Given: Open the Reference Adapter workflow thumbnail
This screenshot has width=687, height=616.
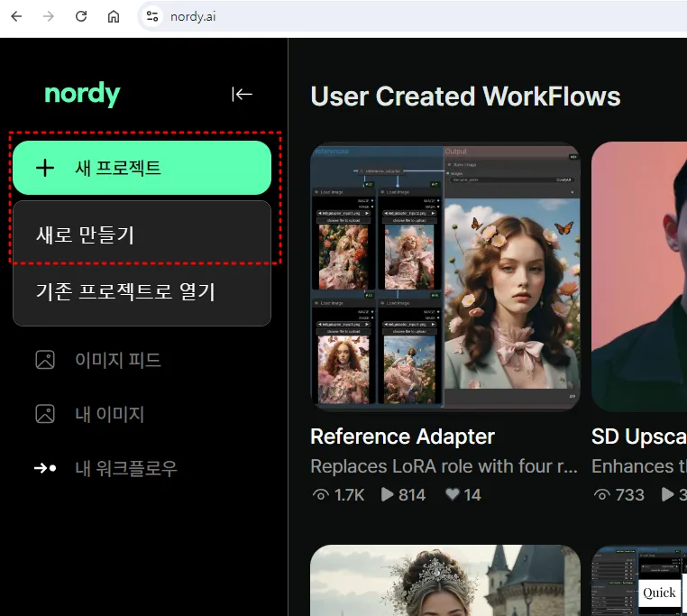Looking at the screenshot, I should pyautogui.click(x=445, y=277).
